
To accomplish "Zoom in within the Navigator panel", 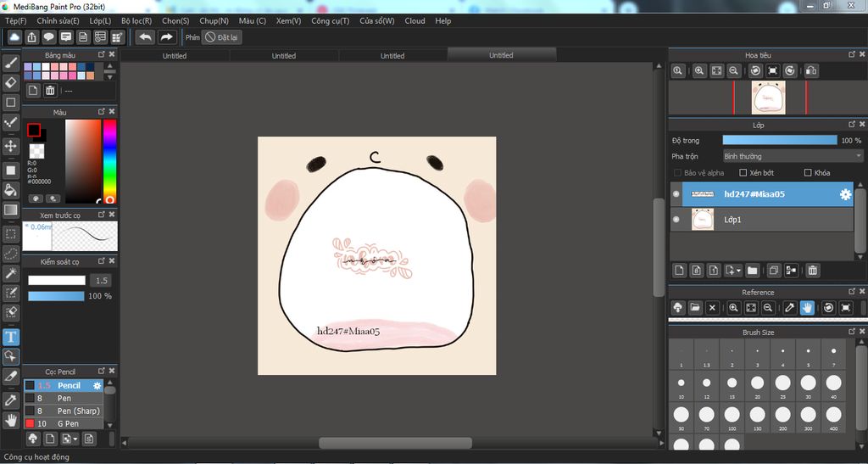I will pos(699,70).
